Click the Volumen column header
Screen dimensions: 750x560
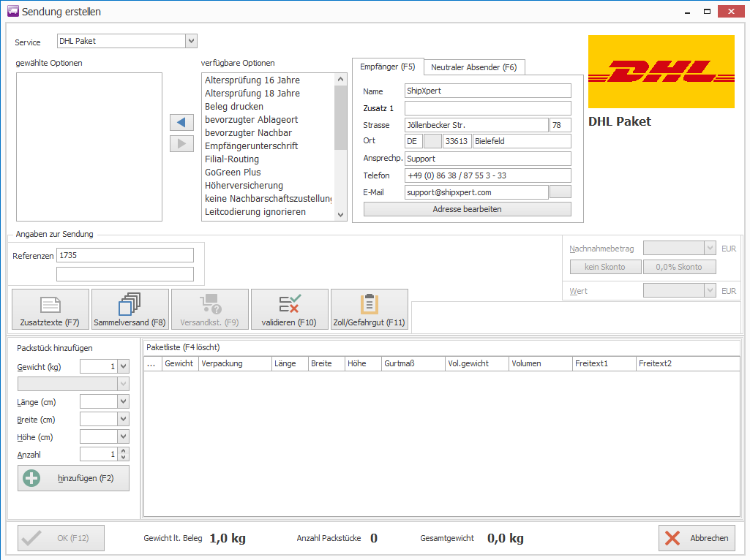(x=541, y=363)
